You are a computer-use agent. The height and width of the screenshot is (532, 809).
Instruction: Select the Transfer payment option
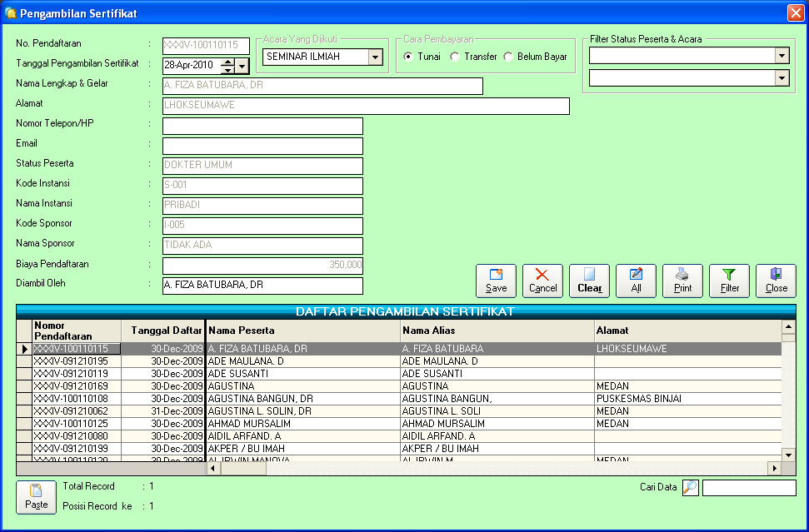(455, 57)
